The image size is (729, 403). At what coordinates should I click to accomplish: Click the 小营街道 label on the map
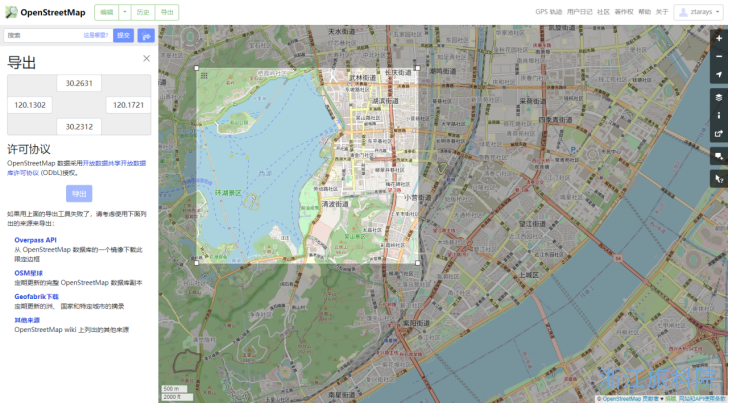(x=418, y=197)
